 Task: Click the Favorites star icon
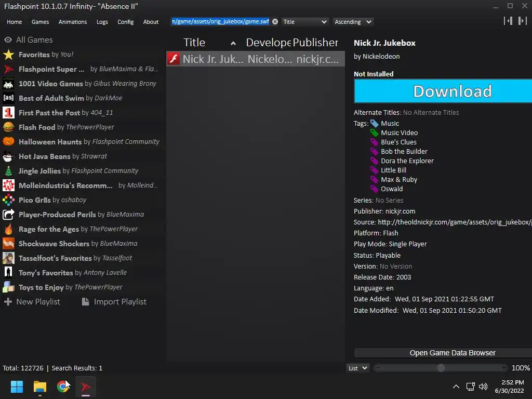8,54
